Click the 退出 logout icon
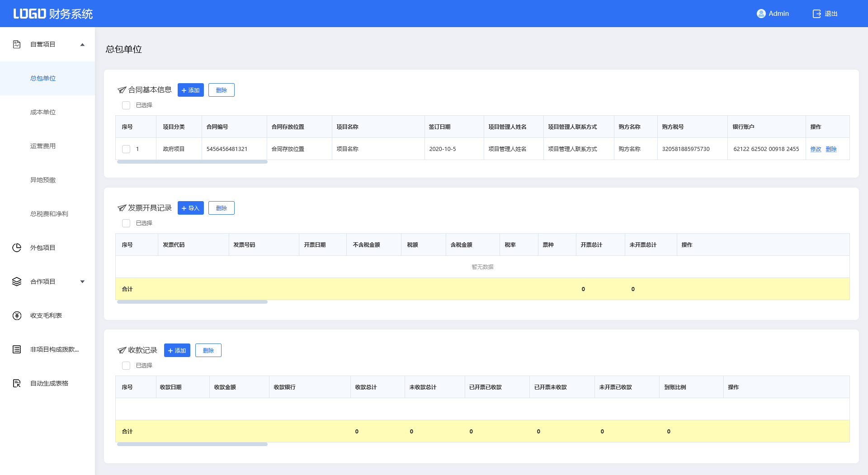This screenshot has width=868, height=475. [x=816, y=14]
